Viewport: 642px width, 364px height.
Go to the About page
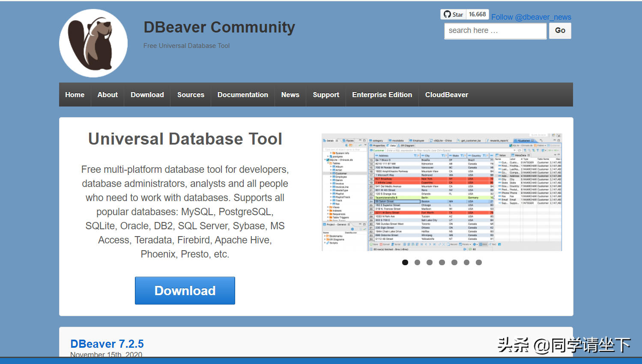tap(107, 95)
